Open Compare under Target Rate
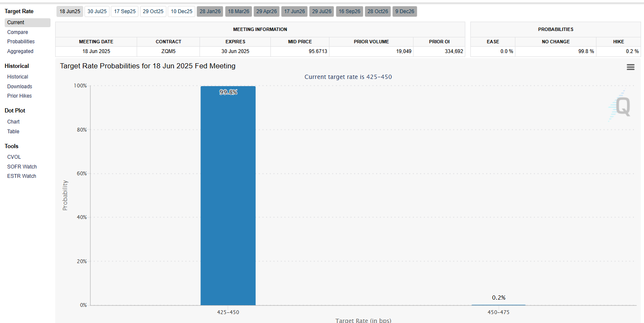The image size is (644, 323). pyautogui.click(x=17, y=32)
